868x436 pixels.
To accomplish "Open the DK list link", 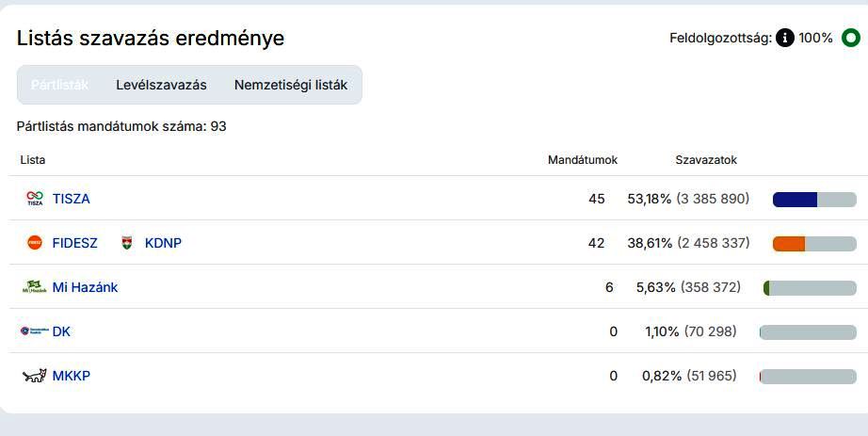I will pos(61,331).
